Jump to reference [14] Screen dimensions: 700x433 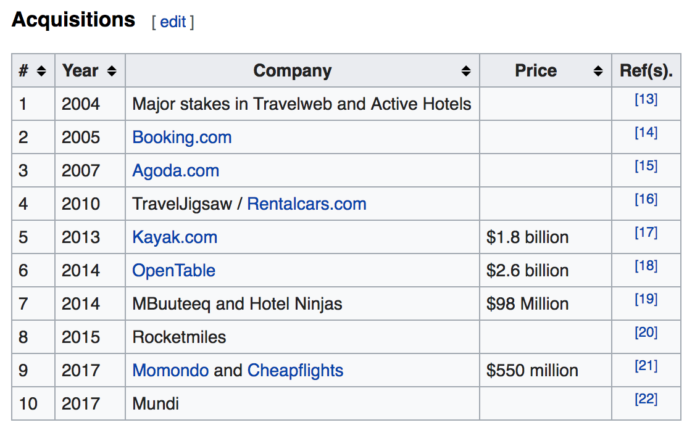click(646, 132)
